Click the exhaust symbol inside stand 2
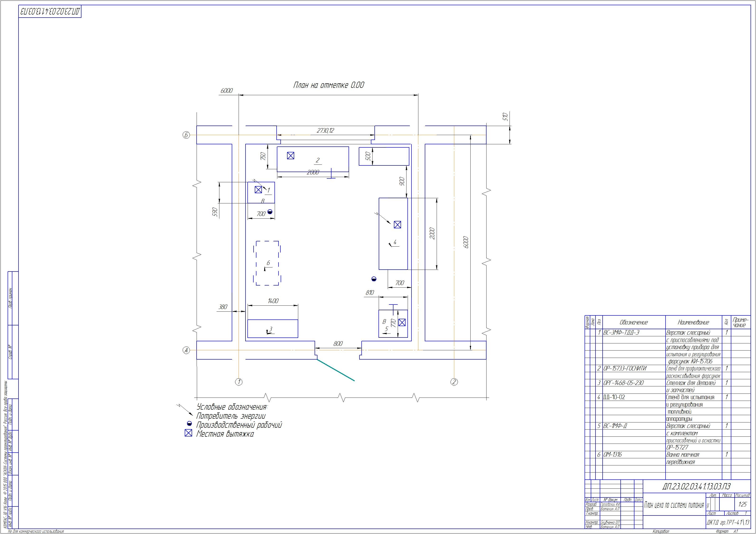The width and height of the screenshot is (756, 534). click(290, 156)
